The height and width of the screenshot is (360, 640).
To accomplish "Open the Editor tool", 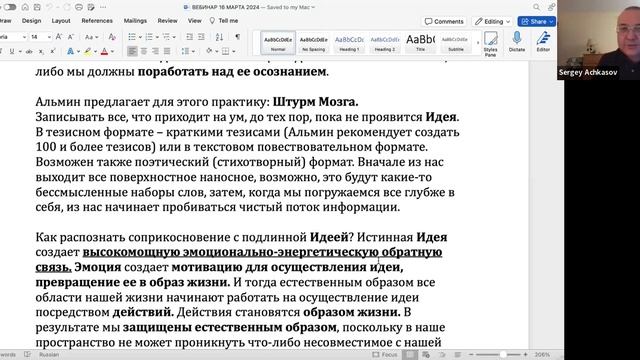I will (x=543, y=42).
